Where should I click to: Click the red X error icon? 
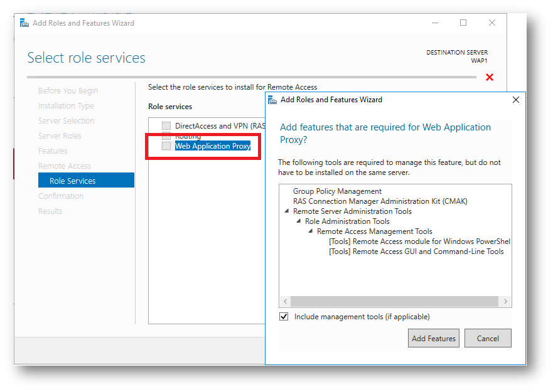(x=490, y=77)
